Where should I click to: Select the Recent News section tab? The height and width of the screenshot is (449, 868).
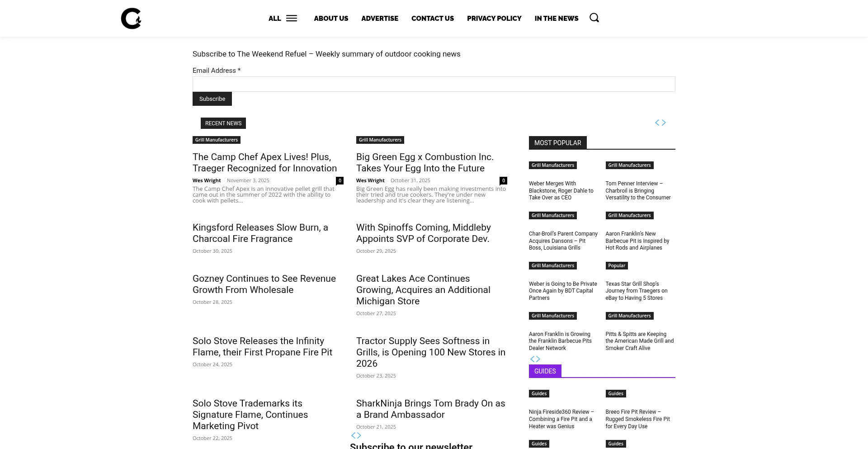pos(223,123)
